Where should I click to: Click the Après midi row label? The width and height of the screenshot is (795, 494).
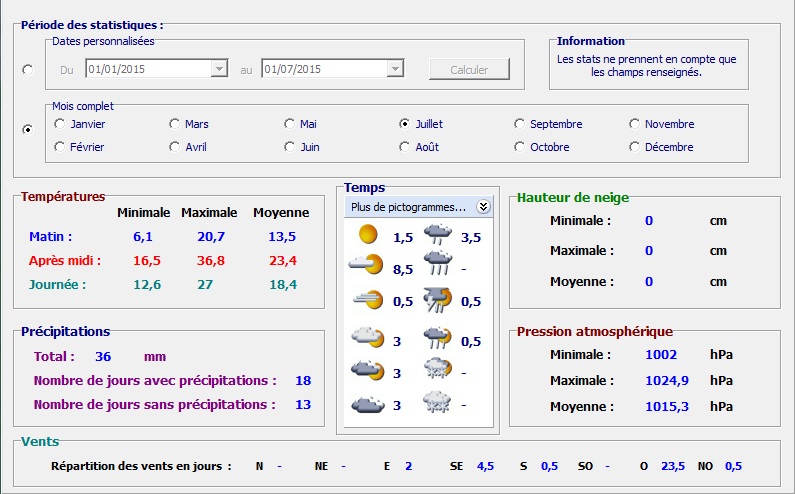coord(64,261)
